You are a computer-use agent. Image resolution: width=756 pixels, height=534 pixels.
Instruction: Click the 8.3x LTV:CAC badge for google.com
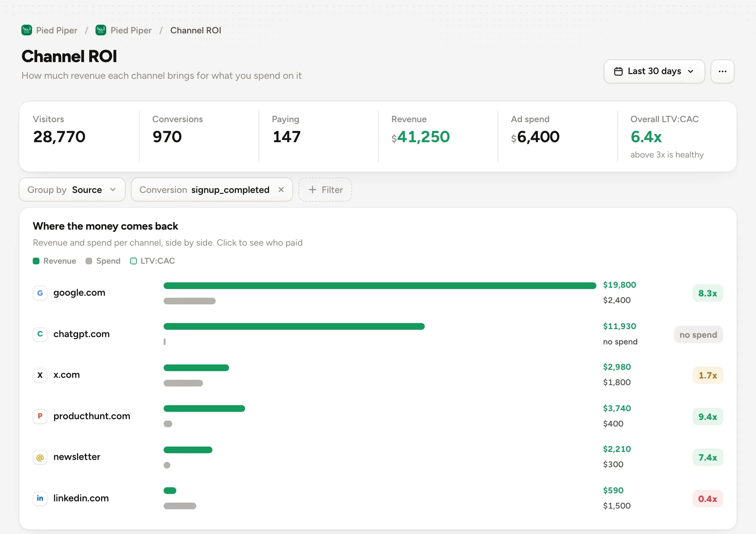pos(708,293)
